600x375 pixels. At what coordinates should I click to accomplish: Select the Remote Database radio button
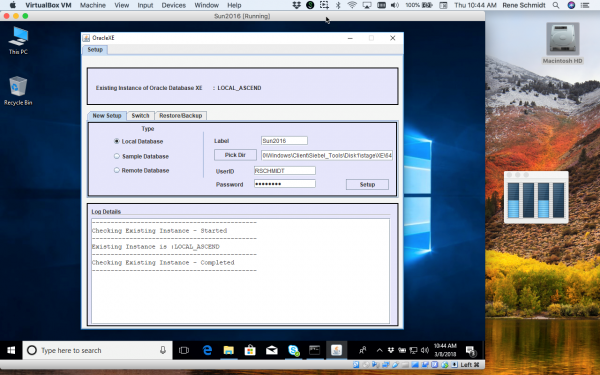coord(117,170)
